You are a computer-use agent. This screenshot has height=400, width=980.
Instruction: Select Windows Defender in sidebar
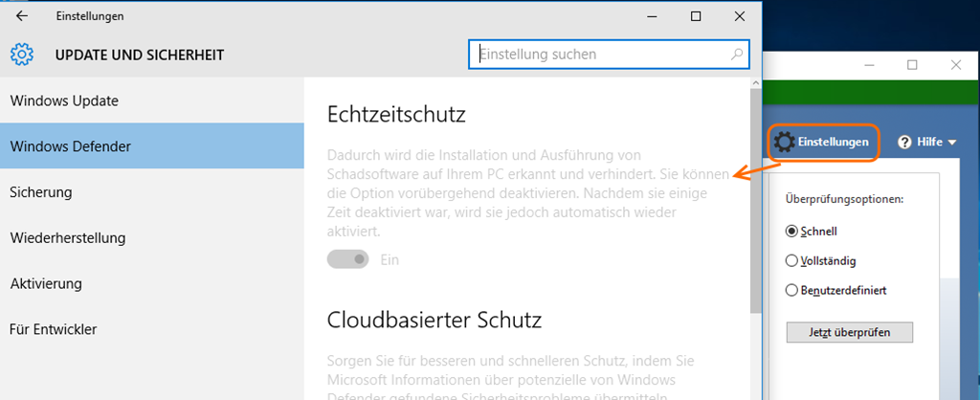point(70,146)
